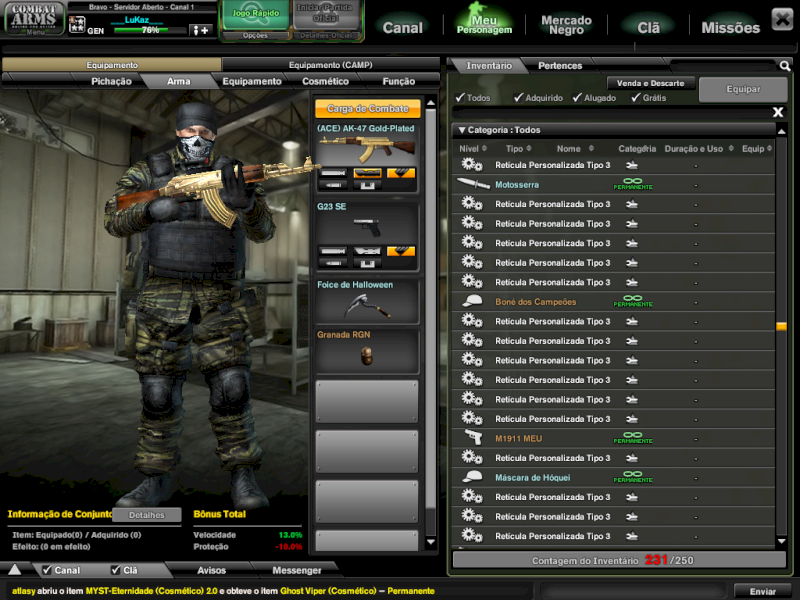800x600 pixels.
Task: Click the inventory search magnifier icon
Action: pos(785,65)
